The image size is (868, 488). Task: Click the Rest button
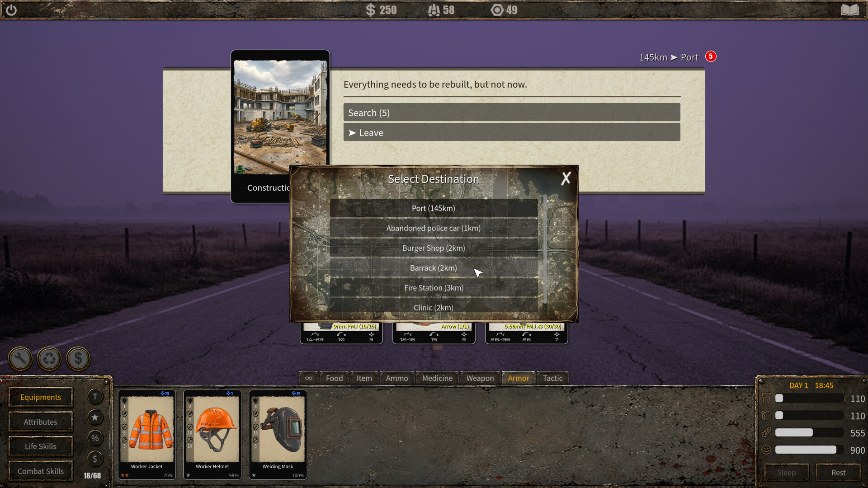(x=838, y=473)
